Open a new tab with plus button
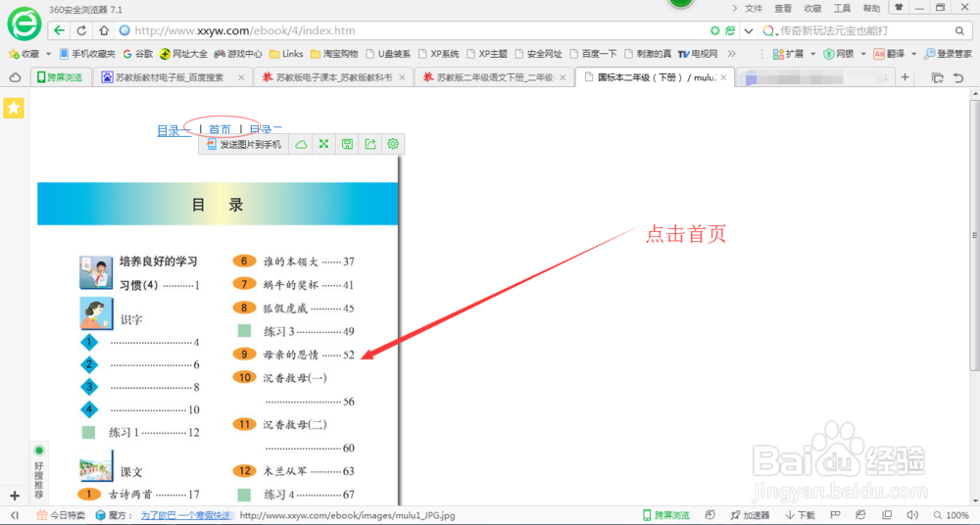 [x=904, y=77]
